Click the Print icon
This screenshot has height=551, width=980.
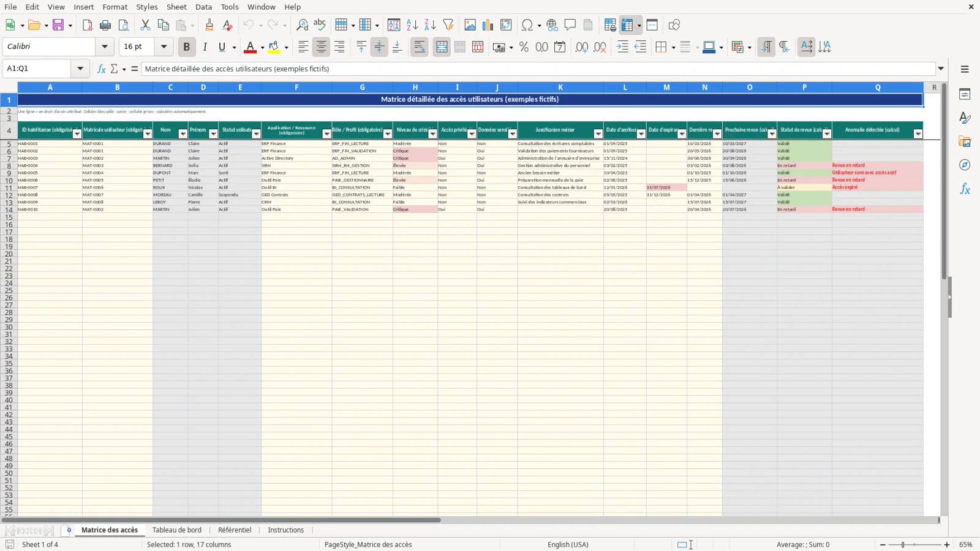coord(105,25)
